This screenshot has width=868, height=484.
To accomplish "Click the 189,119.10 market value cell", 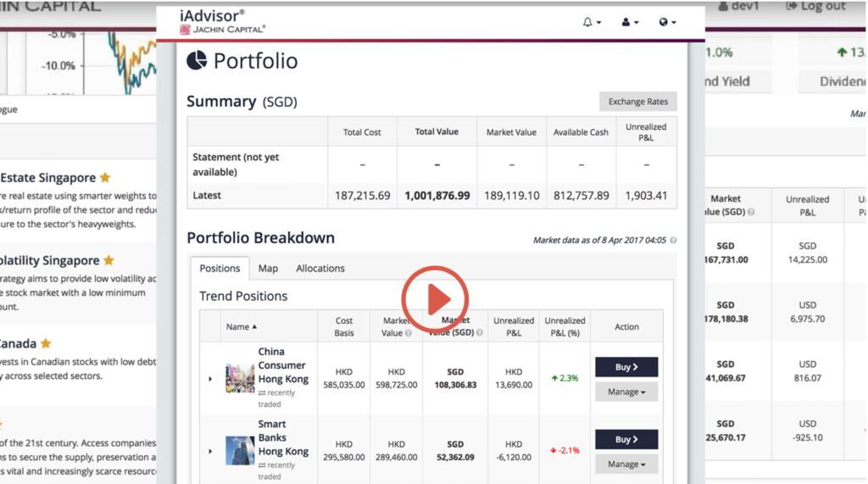I will 511,196.
